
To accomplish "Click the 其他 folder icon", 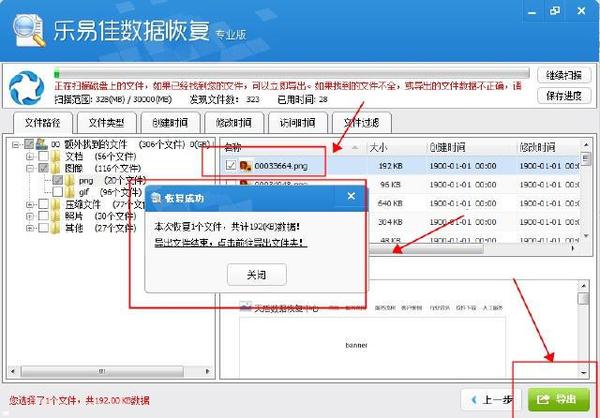I will (x=56, y=228).
